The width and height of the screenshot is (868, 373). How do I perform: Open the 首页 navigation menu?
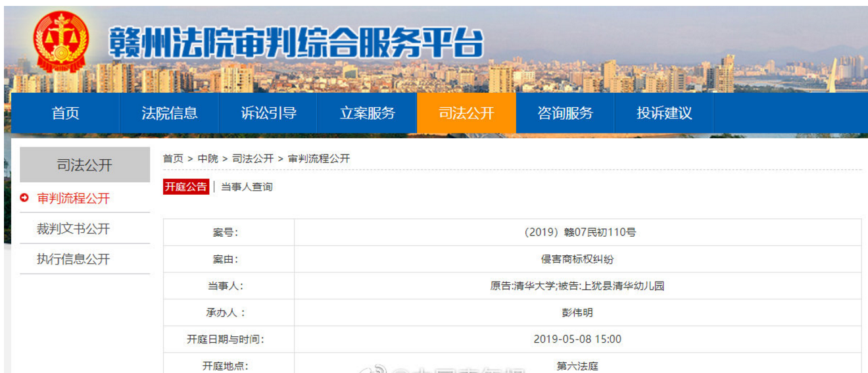(x=65, y=113)
